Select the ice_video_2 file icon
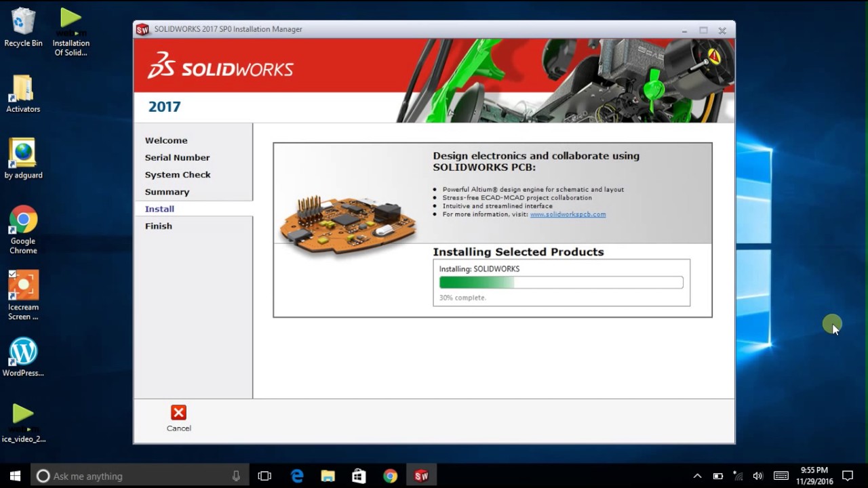868x488 pixels. coord(23,424)
